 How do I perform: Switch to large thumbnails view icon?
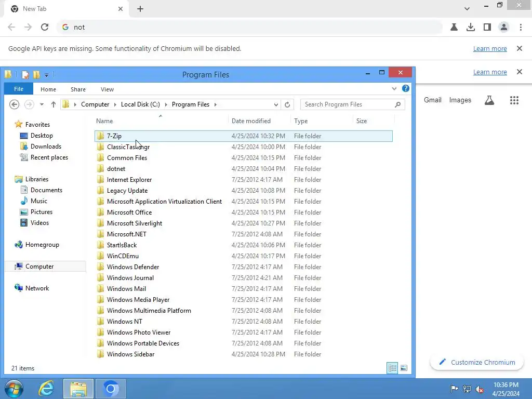coord(404,368)
